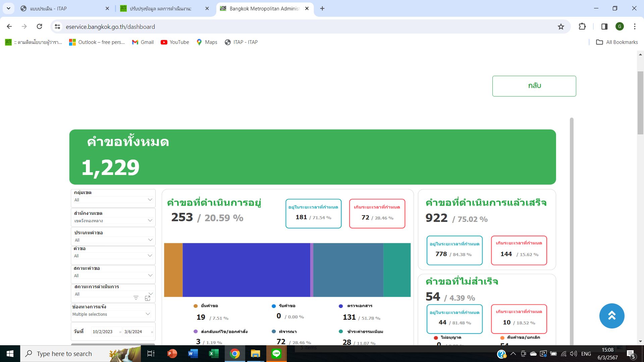Click the start date field 10/2/2023
644x362 pixels.
[x=103, y=332]
